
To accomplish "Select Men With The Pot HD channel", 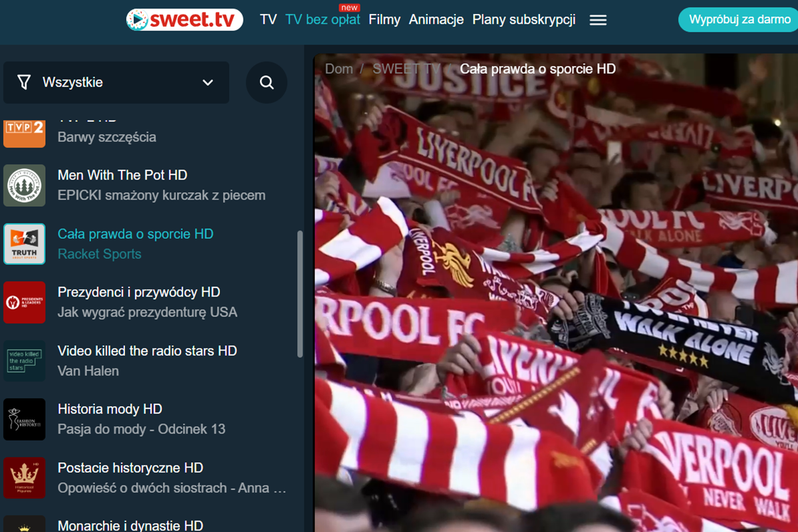I will click(x=122, y=175).
